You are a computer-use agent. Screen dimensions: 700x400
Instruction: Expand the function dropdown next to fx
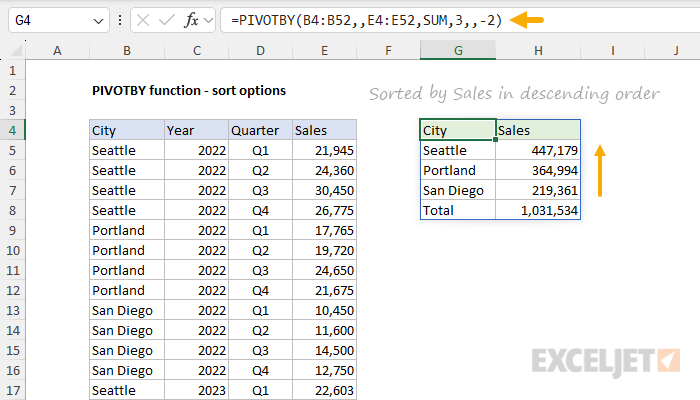point(208,20)
